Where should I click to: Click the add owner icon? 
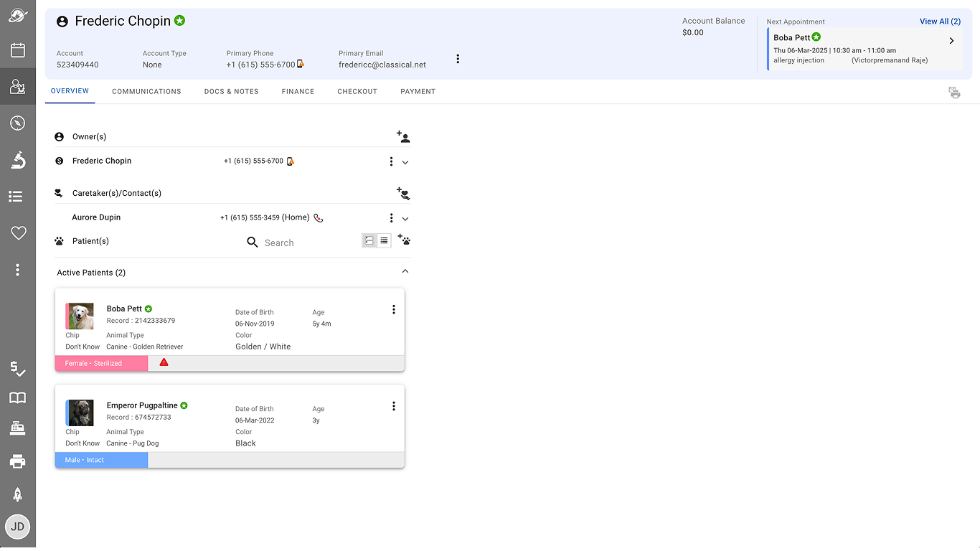pyautogui.click(x=403, y=137)
